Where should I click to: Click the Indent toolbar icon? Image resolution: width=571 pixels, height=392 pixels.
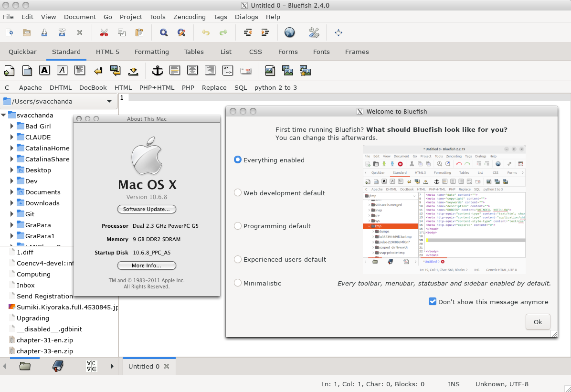click(x=265, y=33)
